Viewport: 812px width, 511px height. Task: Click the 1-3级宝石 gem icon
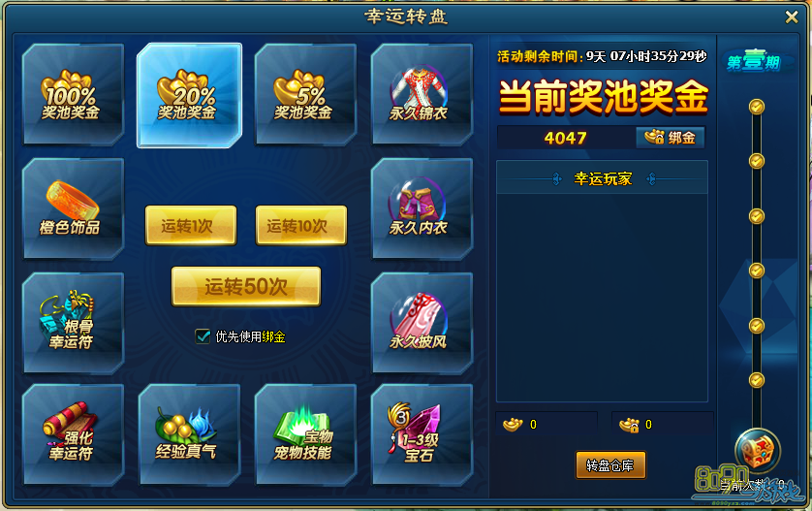point(422,434)
